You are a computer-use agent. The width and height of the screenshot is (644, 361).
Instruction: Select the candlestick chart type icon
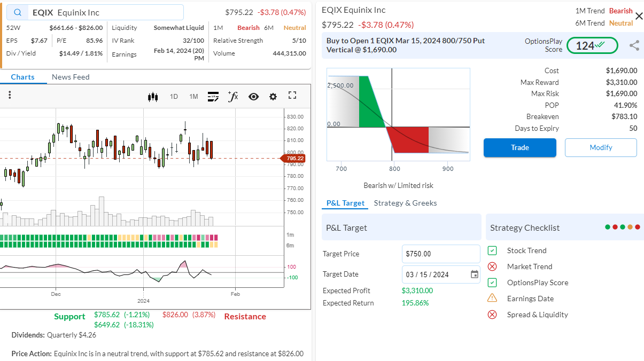pyautogui.click(x=153, y=97)
